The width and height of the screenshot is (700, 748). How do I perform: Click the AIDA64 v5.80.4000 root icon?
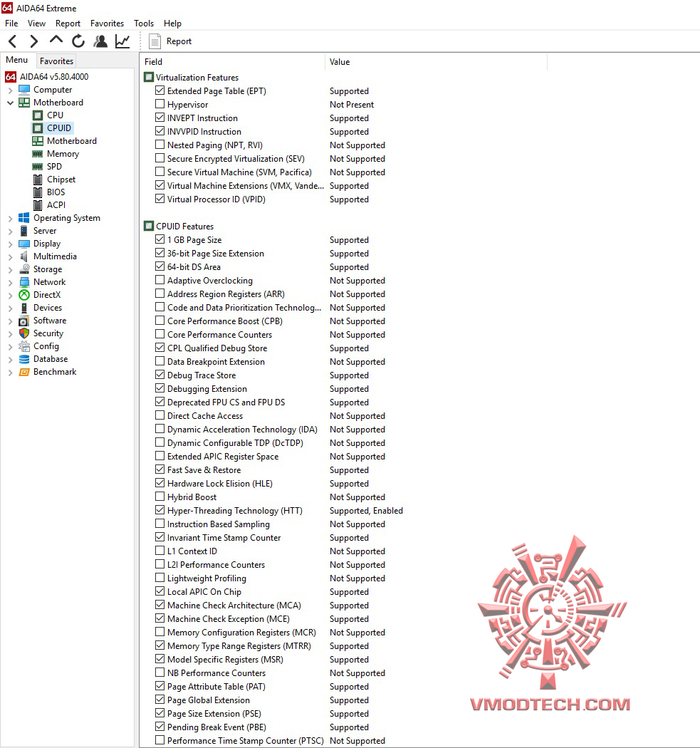pyautogui.click(x=11, y=77)
